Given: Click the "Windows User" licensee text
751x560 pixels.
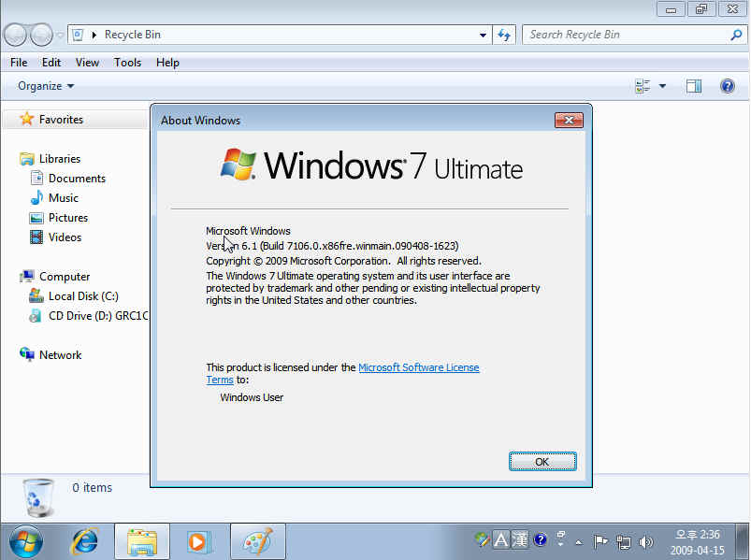Looking at the screenshot, I should pos(252,397).
